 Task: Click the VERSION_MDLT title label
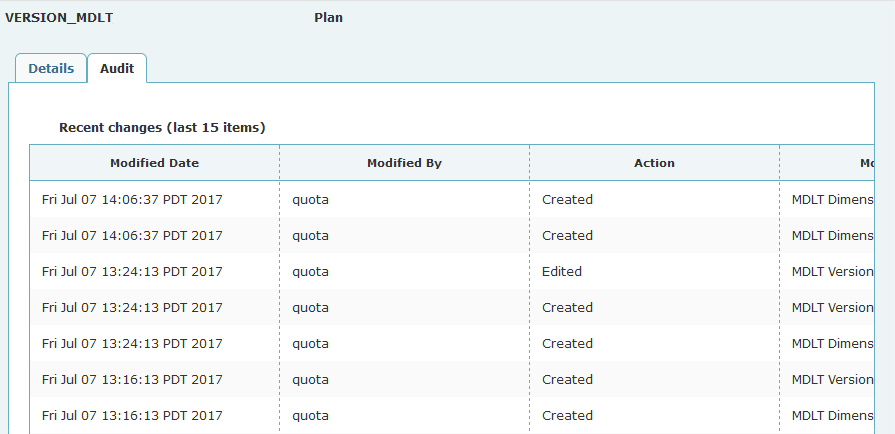(59, 17)
